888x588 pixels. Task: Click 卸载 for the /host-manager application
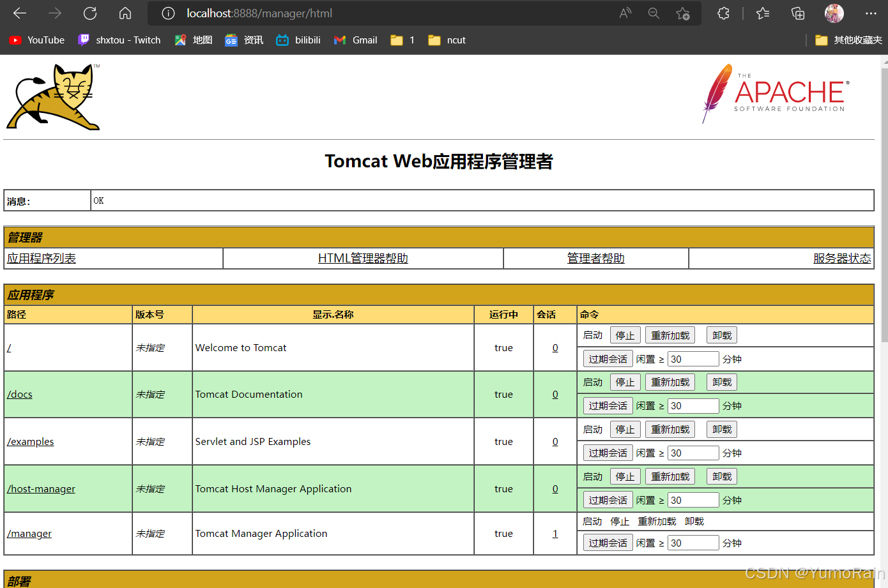pos(722,477)
